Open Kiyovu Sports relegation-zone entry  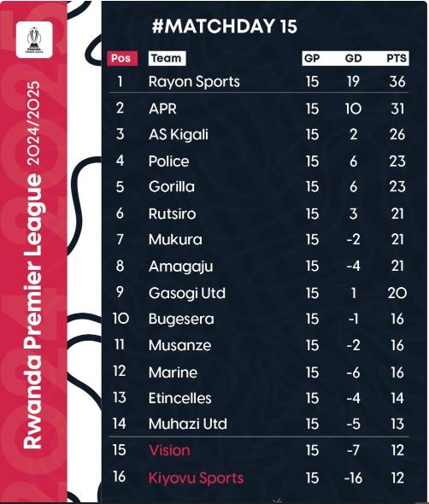(196, 478)
